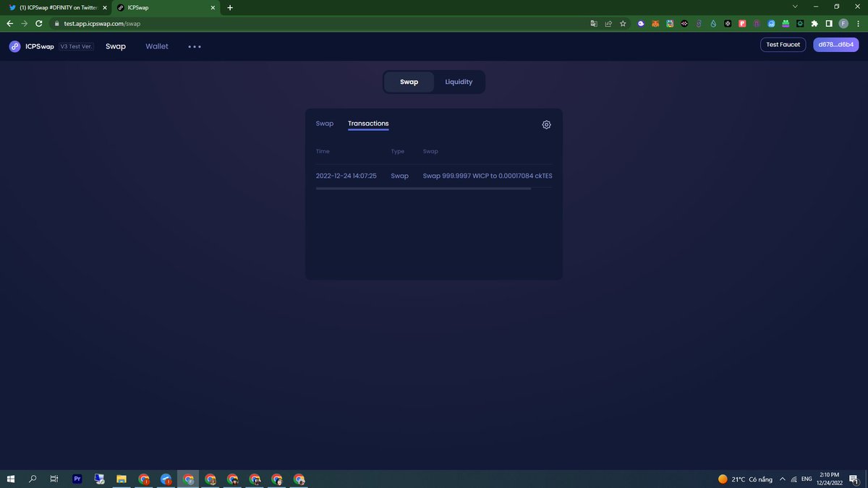Open the 21°C weather widget on taskbar
The image size is (868, 488).
745,479
